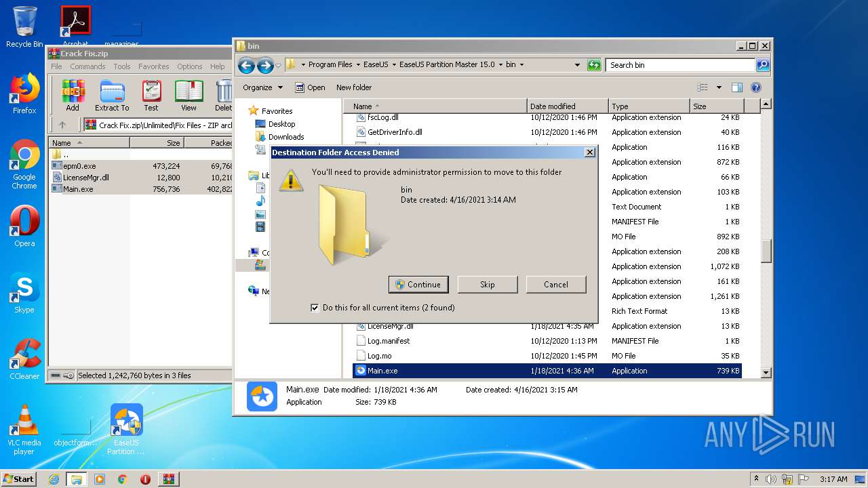Click the search magnifier in Explorer
This screenshot has height=488, width=868.
762,65
